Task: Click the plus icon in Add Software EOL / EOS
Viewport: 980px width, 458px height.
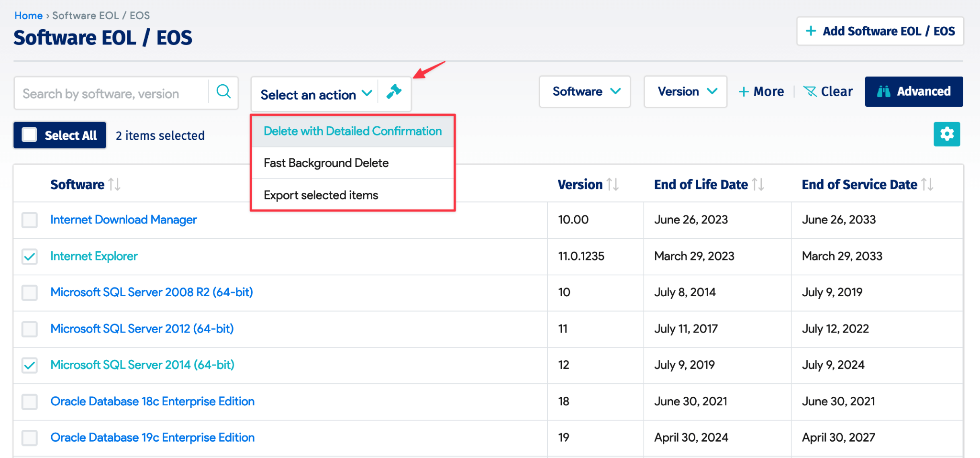Action: (x=811, y=31)
